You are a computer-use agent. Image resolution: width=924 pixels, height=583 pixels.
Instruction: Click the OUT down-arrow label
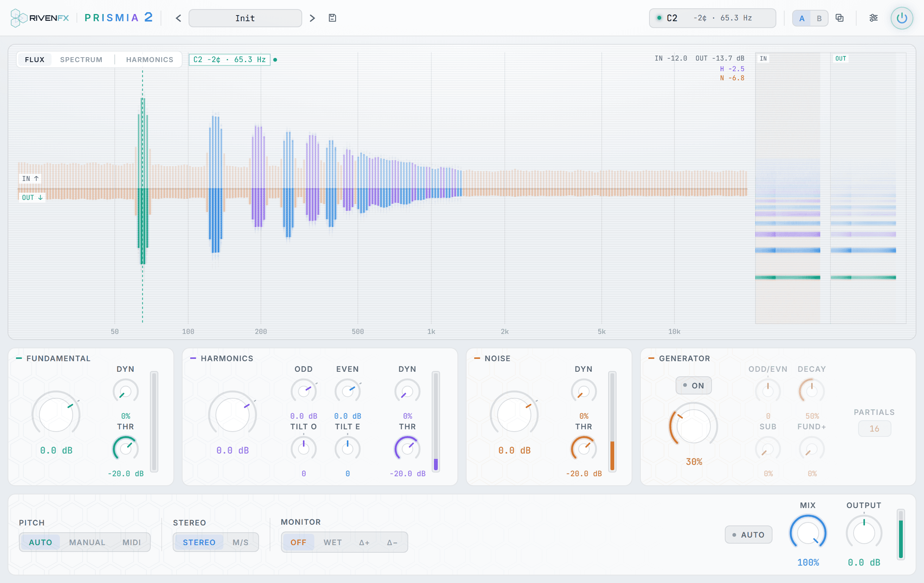click(x=32, y=198)
